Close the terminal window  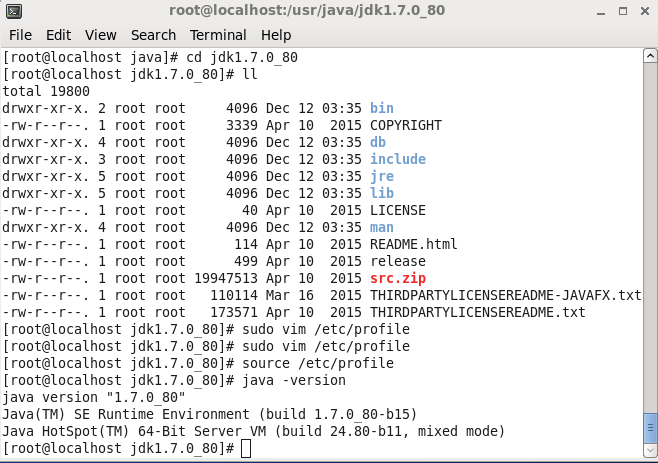(645, 11)
